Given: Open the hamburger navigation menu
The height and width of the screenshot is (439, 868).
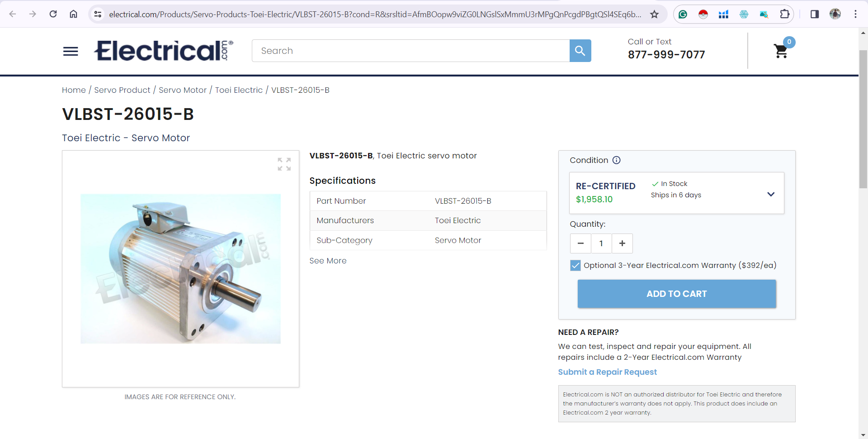Looking at the screenshot, I should coord(71,51).
